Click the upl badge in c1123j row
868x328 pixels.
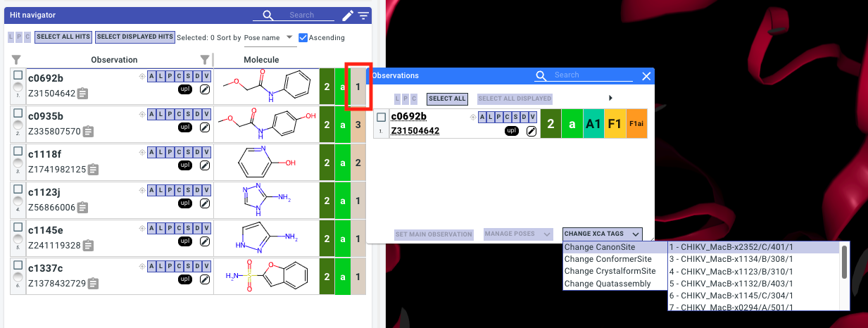point(185,203)
